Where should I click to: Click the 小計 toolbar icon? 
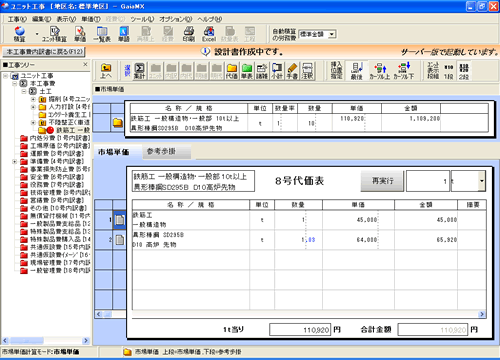277,71
